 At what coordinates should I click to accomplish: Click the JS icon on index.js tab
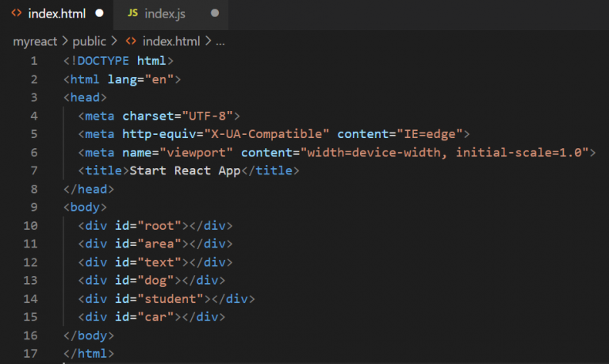[x=132, y=13]
